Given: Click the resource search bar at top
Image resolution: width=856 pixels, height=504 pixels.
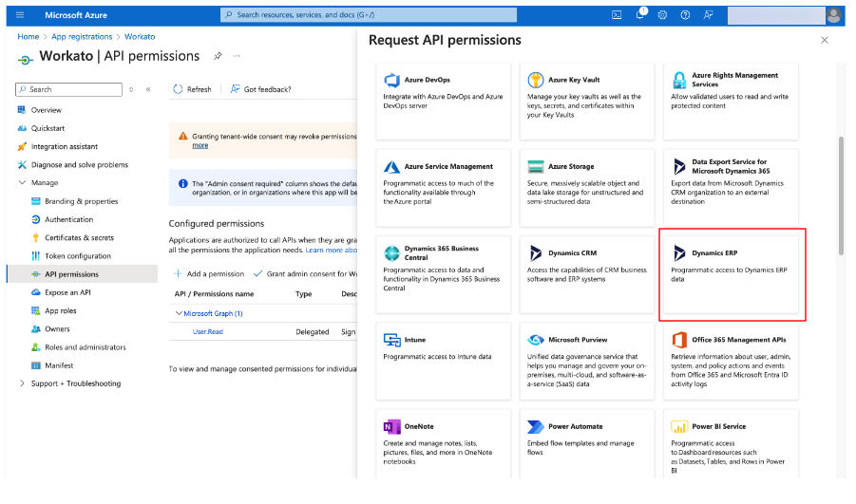Looking at the screenshot, I should 369,15.
